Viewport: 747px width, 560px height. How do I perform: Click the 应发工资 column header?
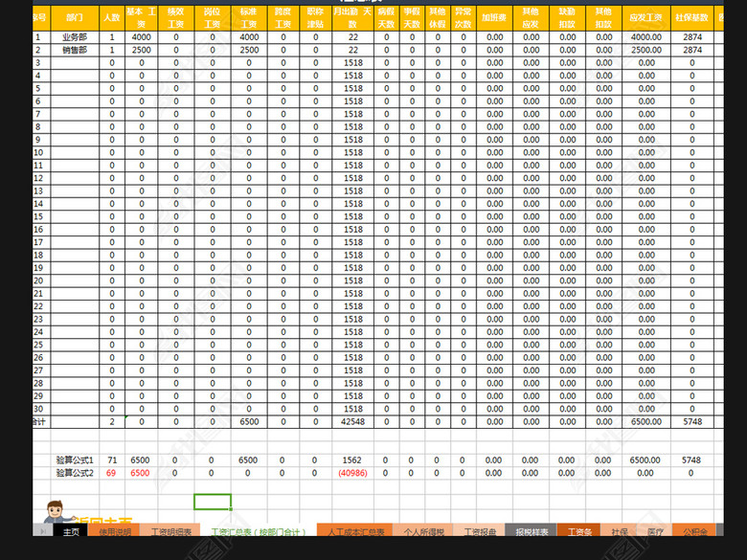point(646,17)
